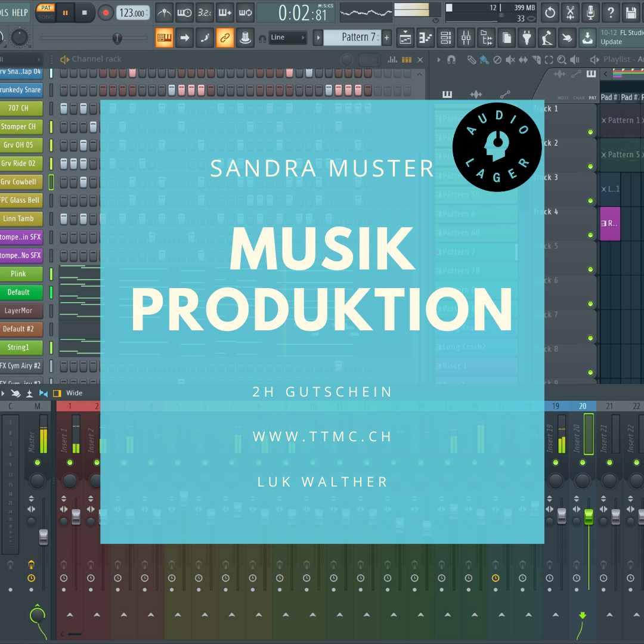Open send arrow under Insert 21
The image size is (644, 644).
click(x=609, y=615)
